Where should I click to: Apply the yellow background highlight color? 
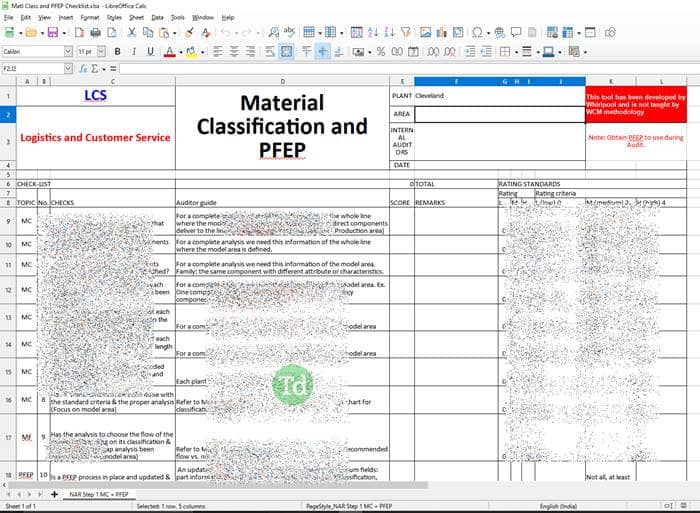pyautogui.click(x=192, y=51)
